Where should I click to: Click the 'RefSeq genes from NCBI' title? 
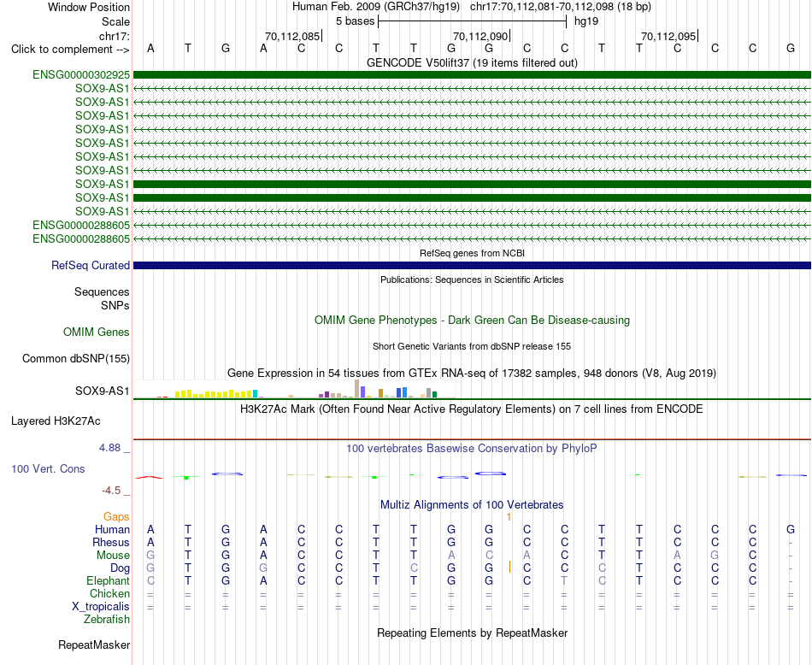[472, 253]
